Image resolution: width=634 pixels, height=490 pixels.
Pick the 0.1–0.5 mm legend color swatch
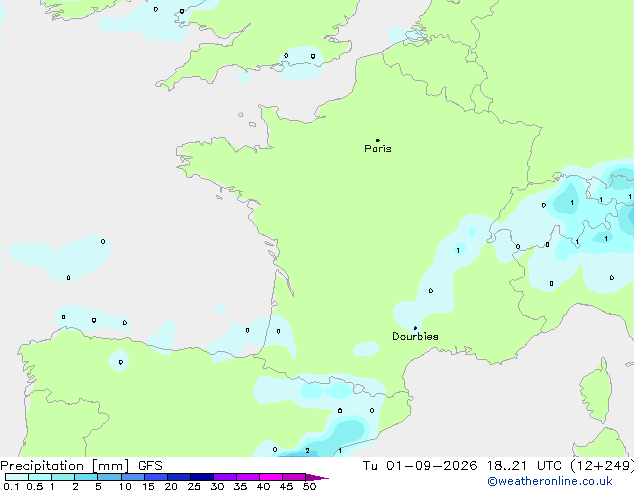[17, 477]
